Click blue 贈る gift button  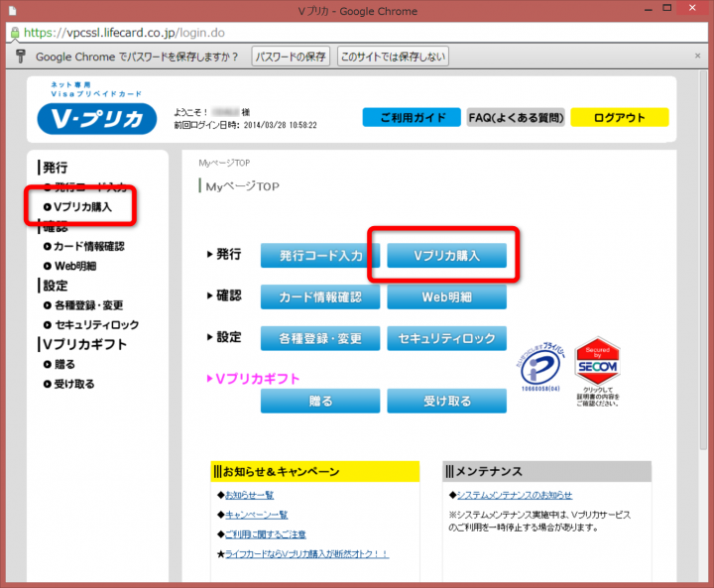point(320,401)
